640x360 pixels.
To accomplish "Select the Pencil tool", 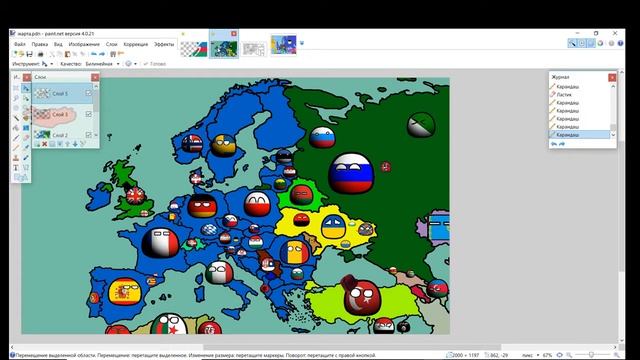I will (16, 148).
